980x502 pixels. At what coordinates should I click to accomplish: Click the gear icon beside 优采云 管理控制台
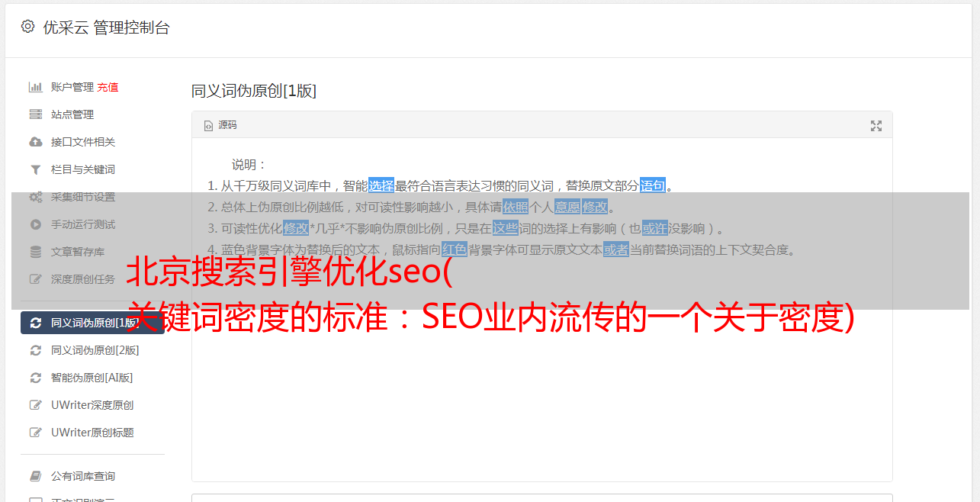(27, 27)
